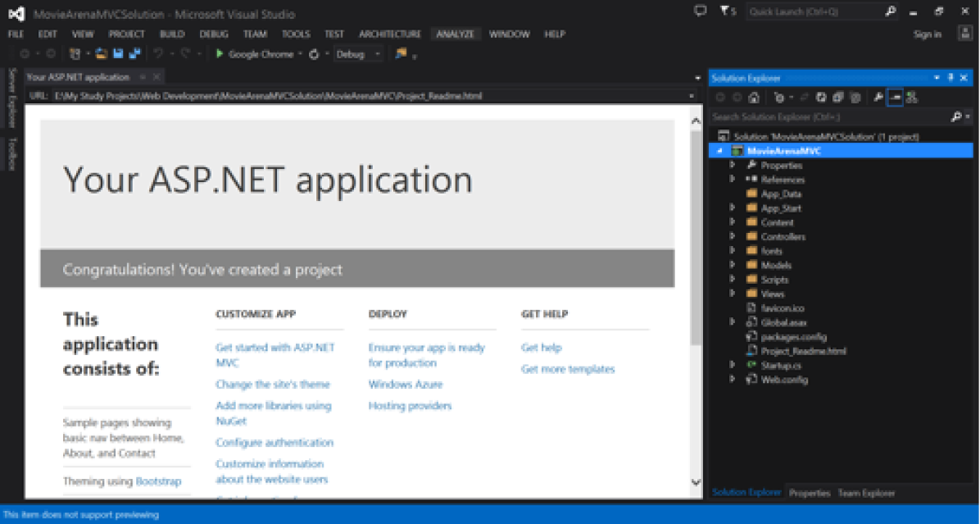The height and width of the screenshot is (524, 980).
Task: Open the DEBUG menu
Action: coord(214,34)
